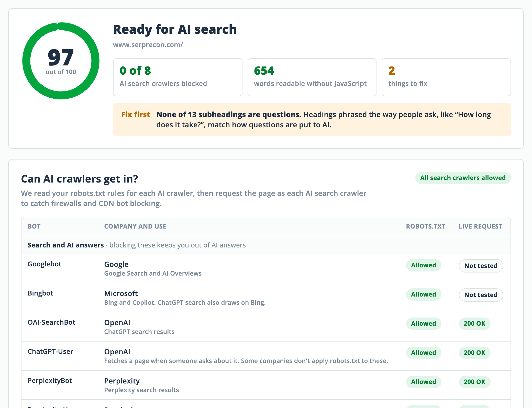Click the ROBOTS.TXT column header
Screen dimensions: 532x408
[x=426, y=226]
